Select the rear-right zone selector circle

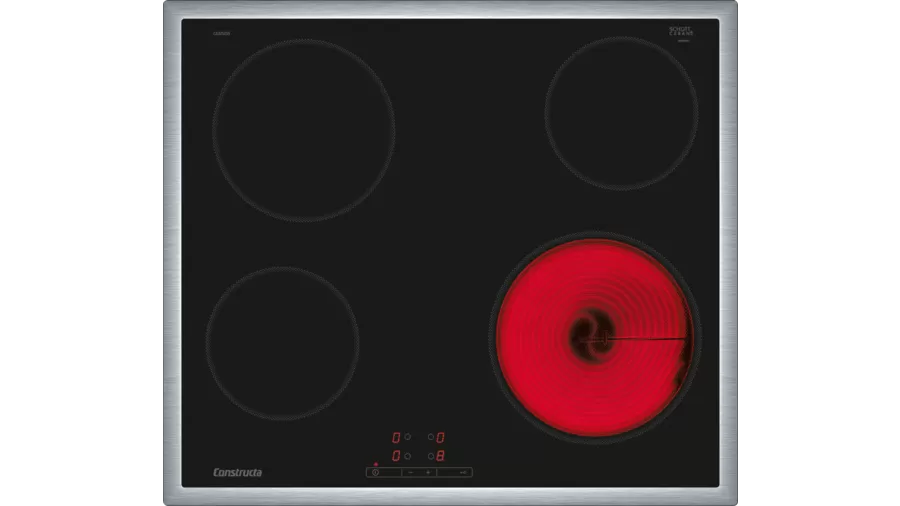pos(431,437)
